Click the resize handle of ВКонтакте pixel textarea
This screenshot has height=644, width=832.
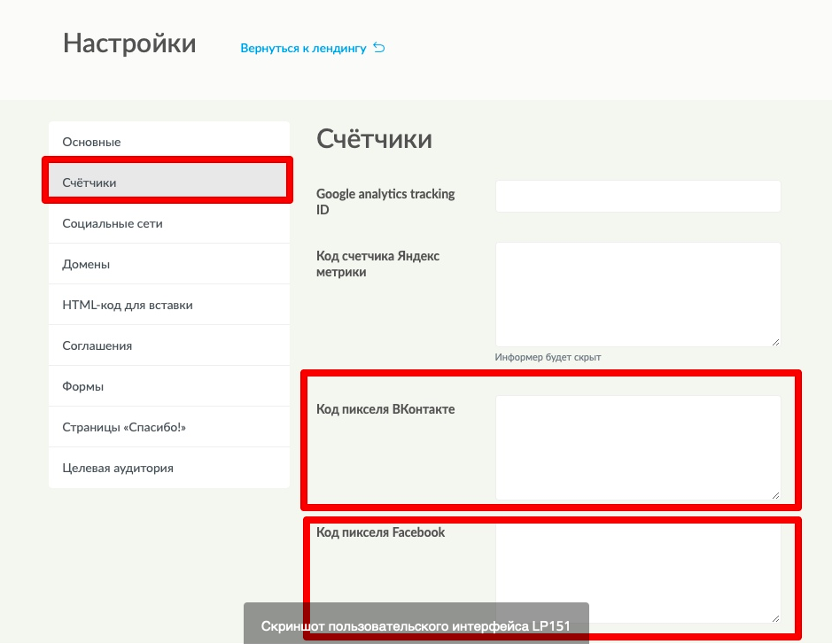[776, 495]
